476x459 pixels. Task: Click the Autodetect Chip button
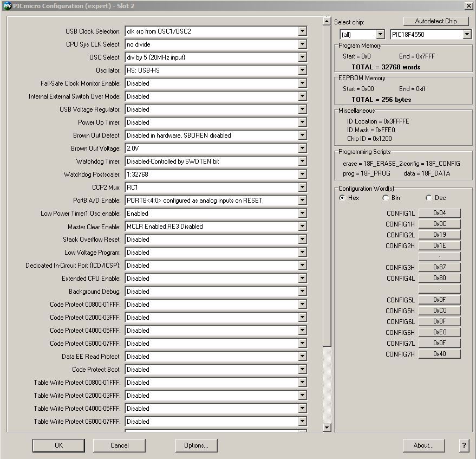[x=435, y=21]
